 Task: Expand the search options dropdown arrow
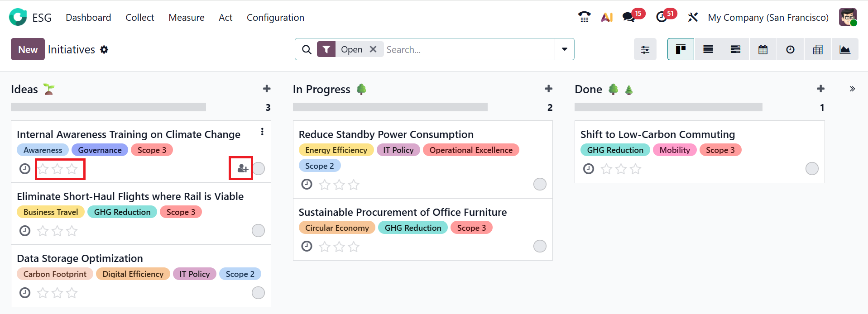click(x=564, y=49)
